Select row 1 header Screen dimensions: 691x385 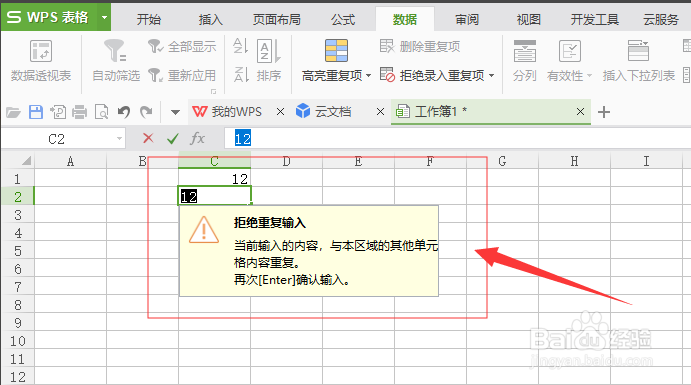click(x=17, y=179)
